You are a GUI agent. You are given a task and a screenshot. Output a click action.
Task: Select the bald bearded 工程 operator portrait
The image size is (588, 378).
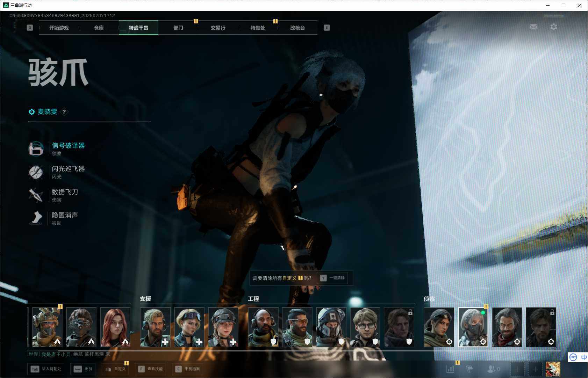[x=263, y=327]
